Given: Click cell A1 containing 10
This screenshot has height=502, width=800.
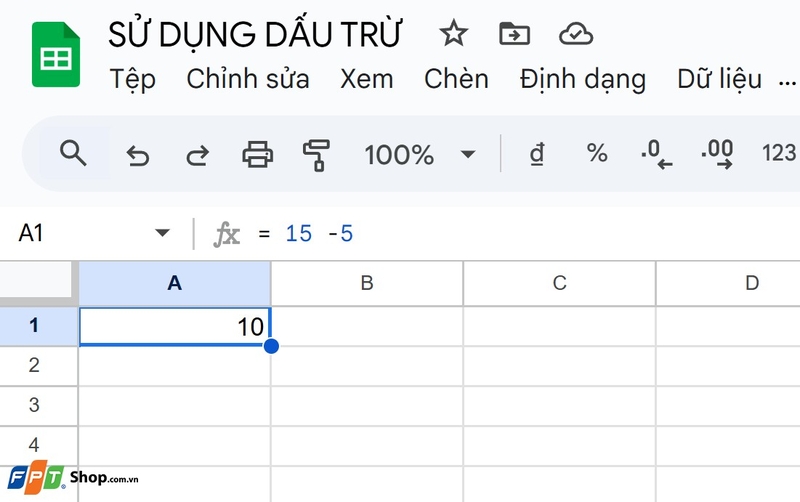Looking at the screenshot, I should 174,327.
